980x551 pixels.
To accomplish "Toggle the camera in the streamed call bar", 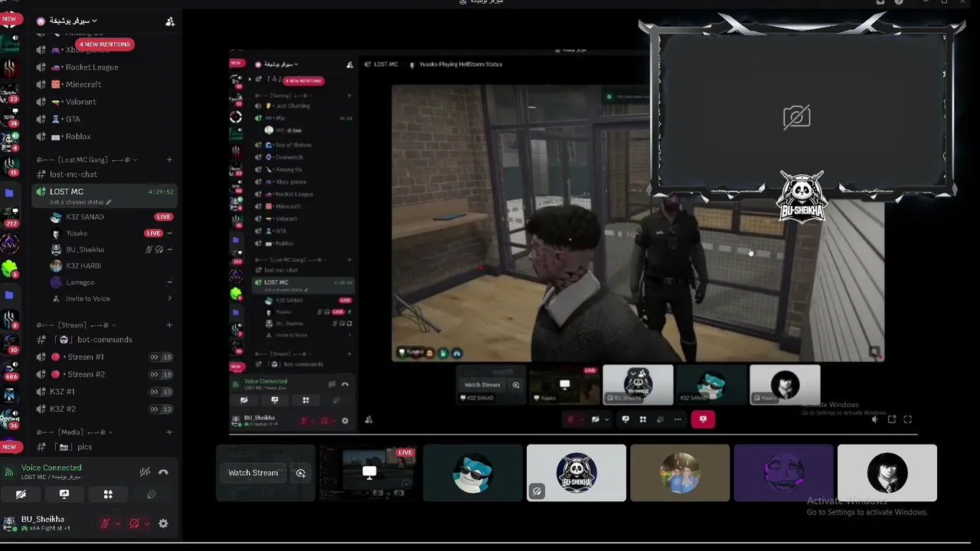I will pyautogui.click(x=595, y=419).
